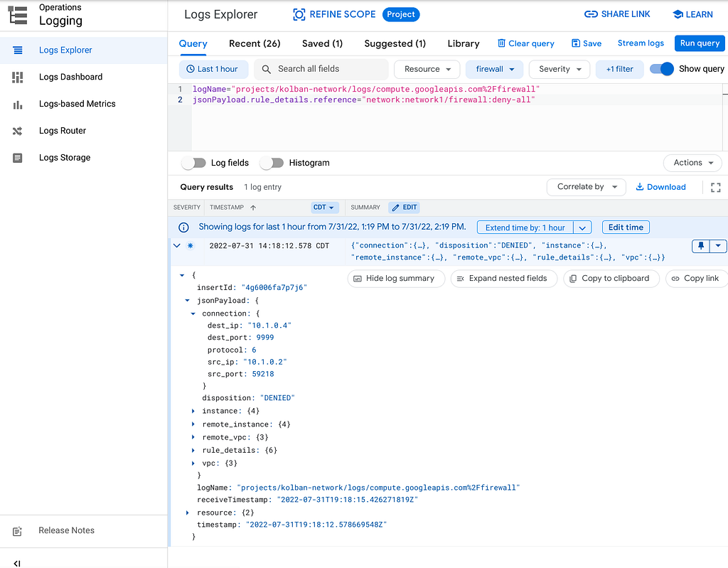Expand the vpc node
The width and height of the screenshot is (728, 568).
[x=193, y=463]
